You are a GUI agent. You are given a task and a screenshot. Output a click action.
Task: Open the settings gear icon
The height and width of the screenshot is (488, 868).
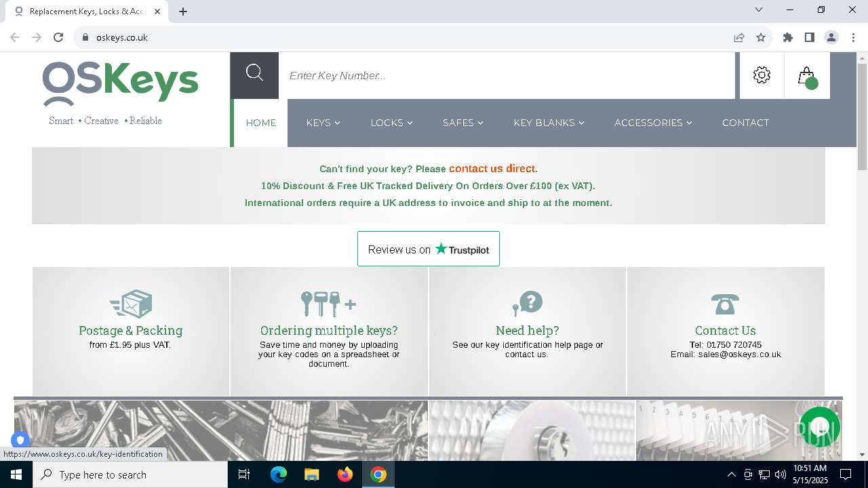[762, 75]
